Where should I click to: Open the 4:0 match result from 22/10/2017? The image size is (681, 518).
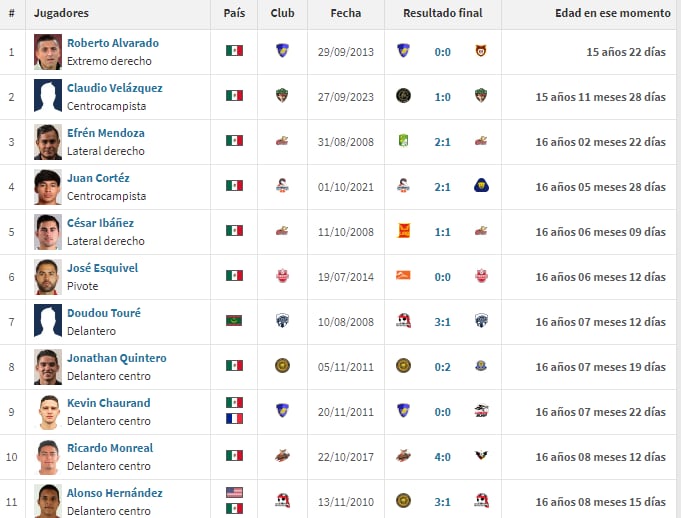(443, 456)
